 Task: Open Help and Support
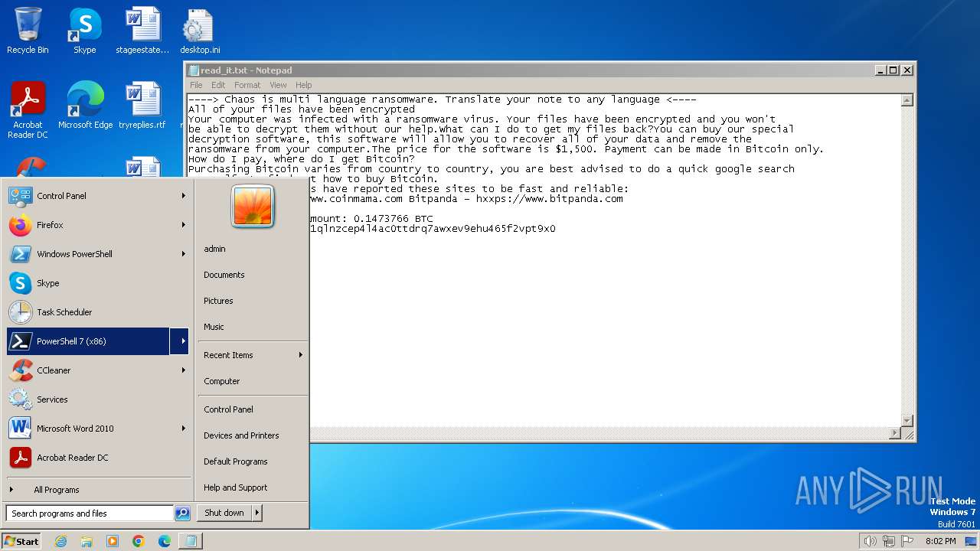(253, 487)
